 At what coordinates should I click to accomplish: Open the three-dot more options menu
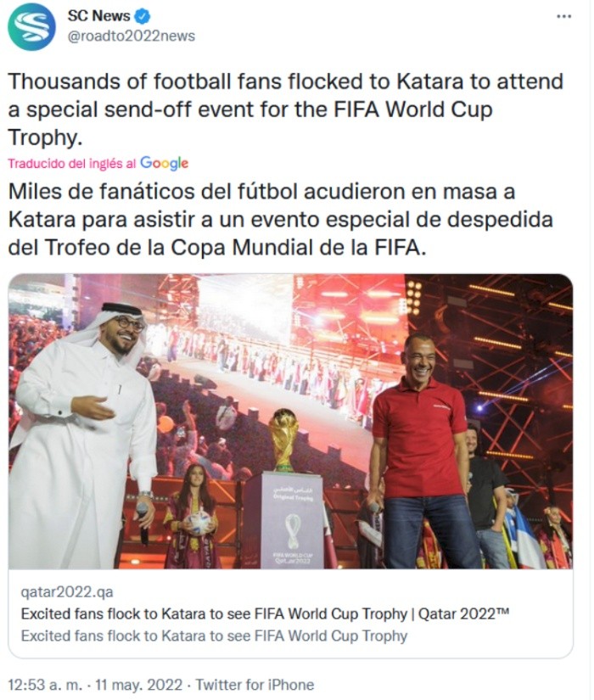(563, 16)
